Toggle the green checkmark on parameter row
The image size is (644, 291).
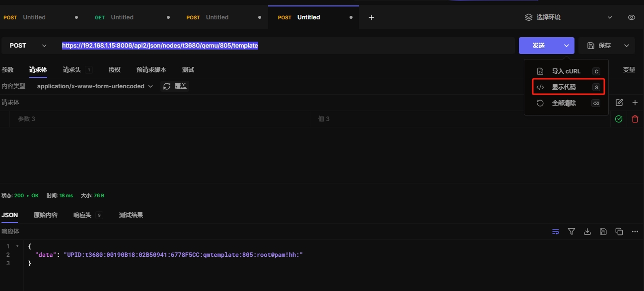619,119
